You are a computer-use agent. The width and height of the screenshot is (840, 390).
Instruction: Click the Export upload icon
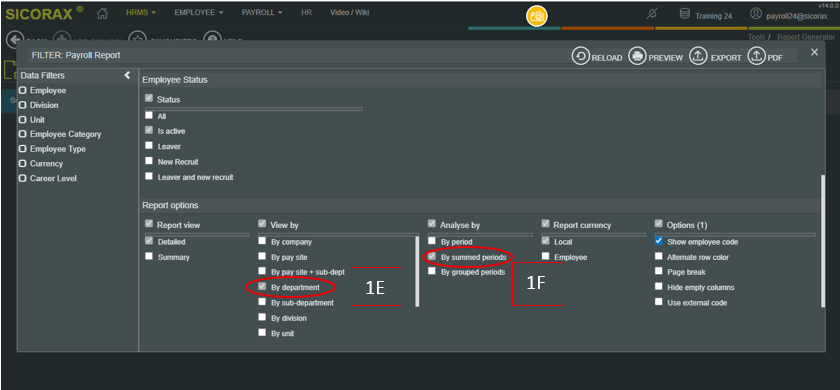pyautogui.click(x=698, y=56)
